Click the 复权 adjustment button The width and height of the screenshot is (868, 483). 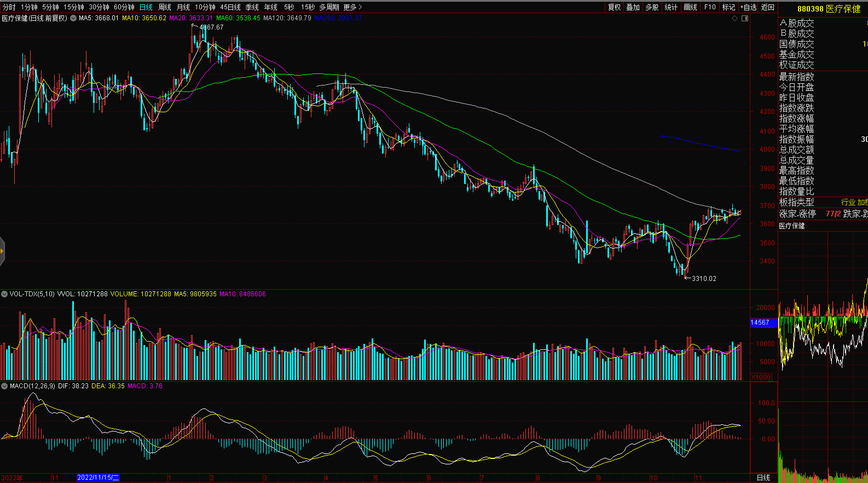click(615, 7)
